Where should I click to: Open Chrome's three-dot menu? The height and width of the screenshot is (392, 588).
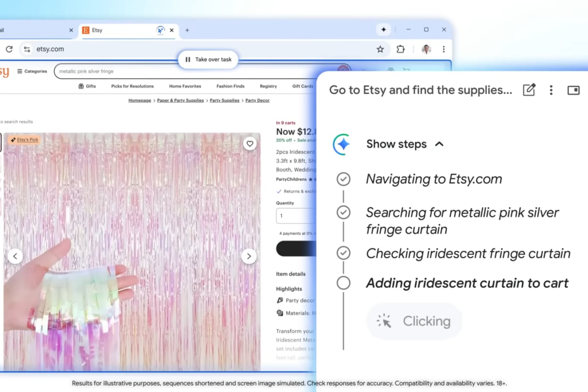coord(443,49)
